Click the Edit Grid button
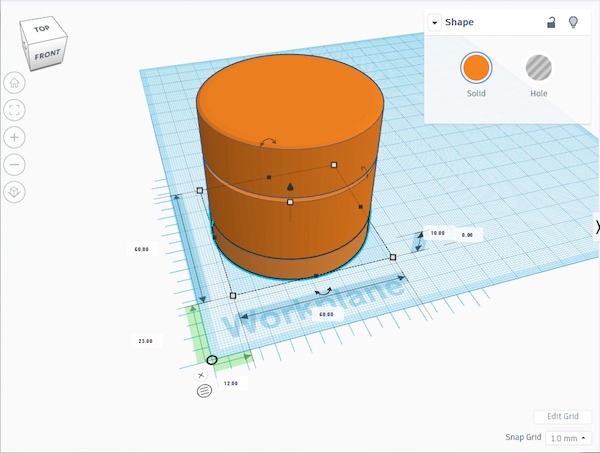The image size is (600, 453). [563, 416]
